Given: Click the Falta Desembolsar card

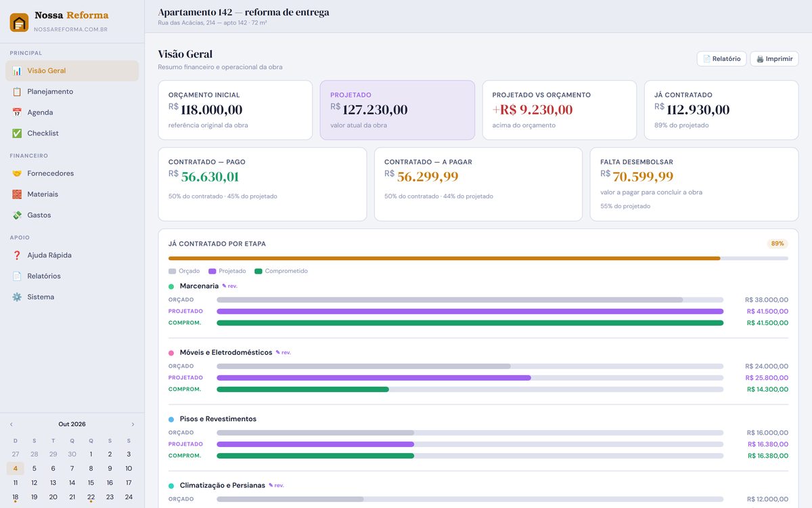Looking at the screenshot, I should click(x=694, y=184).
